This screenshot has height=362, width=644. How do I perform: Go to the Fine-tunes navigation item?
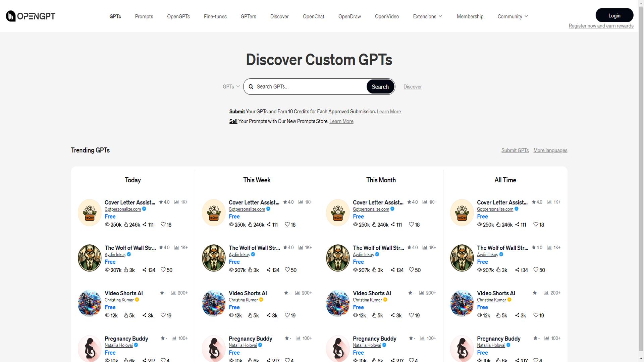[215, 16]
